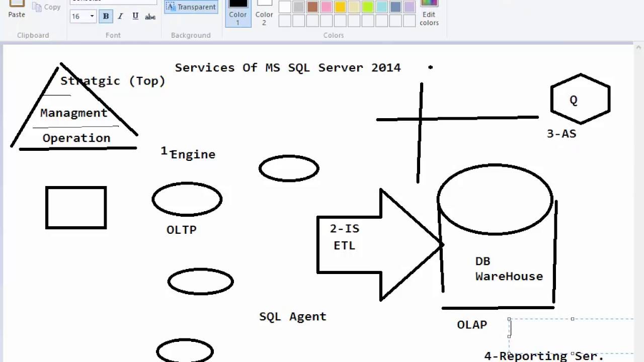
Task: Click the 'OLAP' label on the canvas
Action: [472, 325]
